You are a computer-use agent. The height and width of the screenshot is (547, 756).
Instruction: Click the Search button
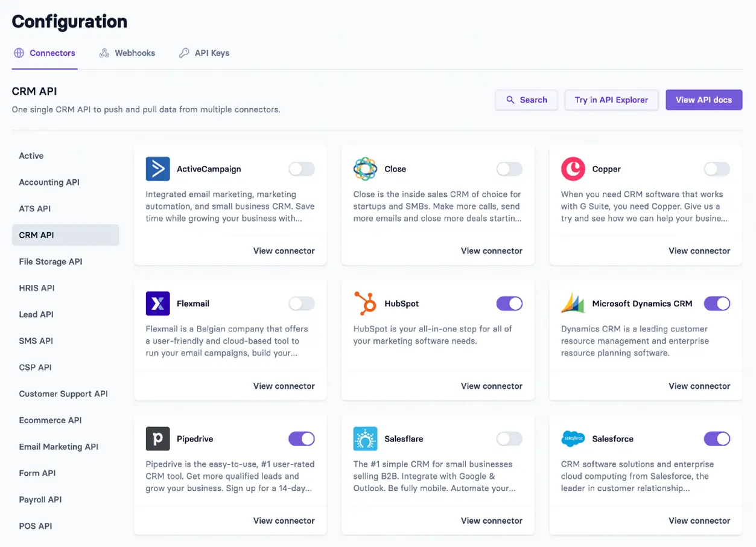point(526,100)
